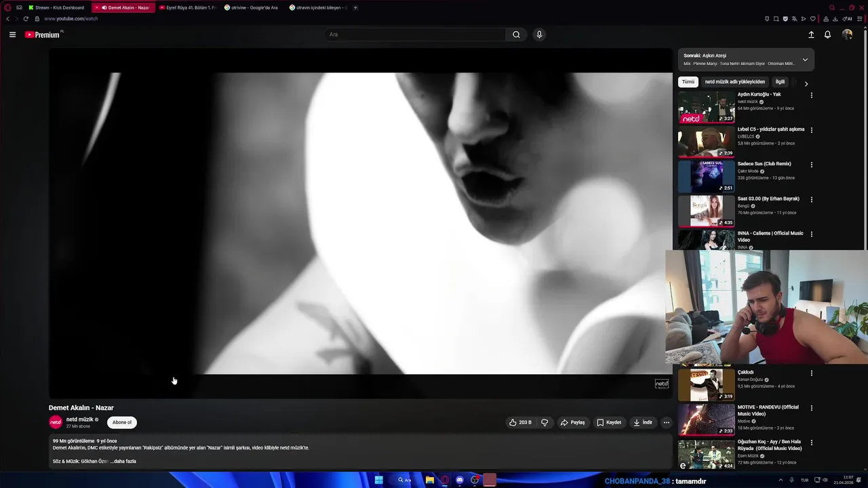Switch to Eşref Rüya 41. Bölüm tab

click(188, 7)
